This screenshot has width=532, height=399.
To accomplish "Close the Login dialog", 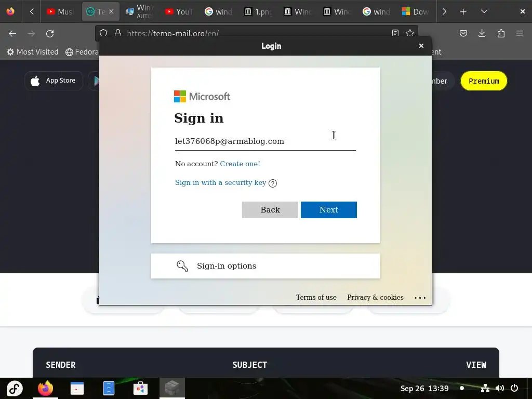I will point(421,46).
